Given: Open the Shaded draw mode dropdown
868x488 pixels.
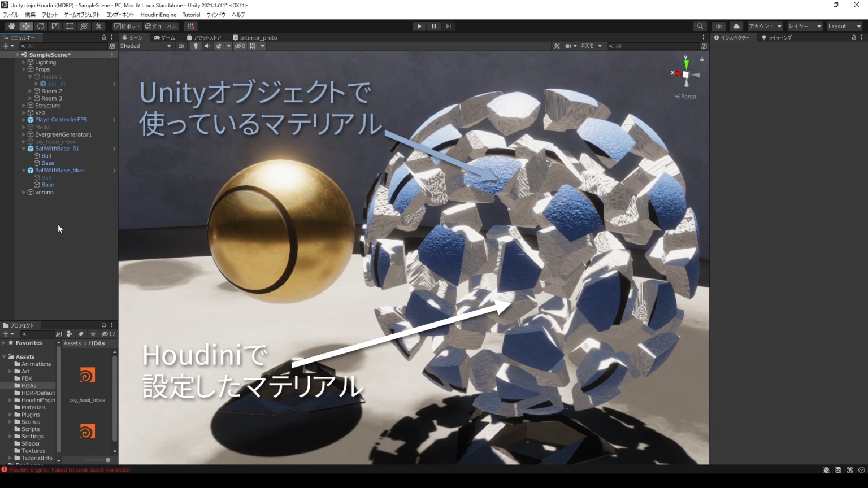Looking at the screenshot, I should (x=144, y=46).
